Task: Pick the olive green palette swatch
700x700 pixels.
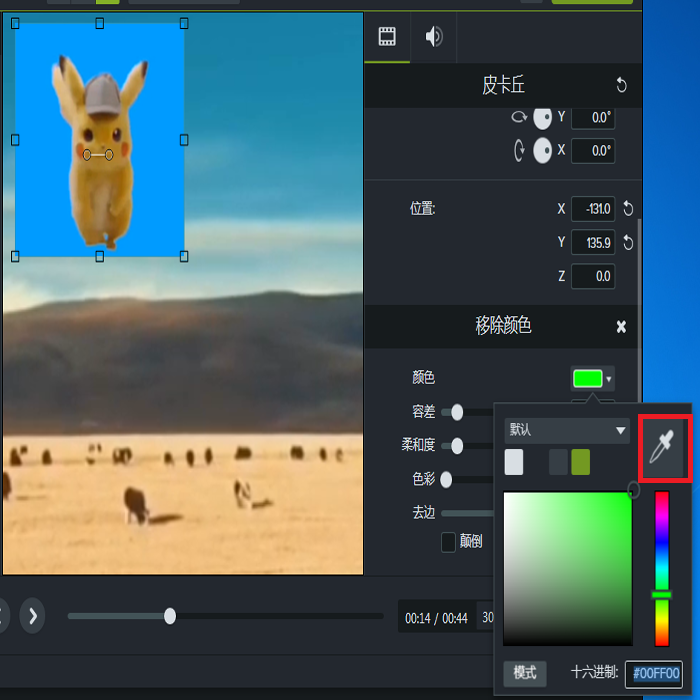Action: point(580,462)
